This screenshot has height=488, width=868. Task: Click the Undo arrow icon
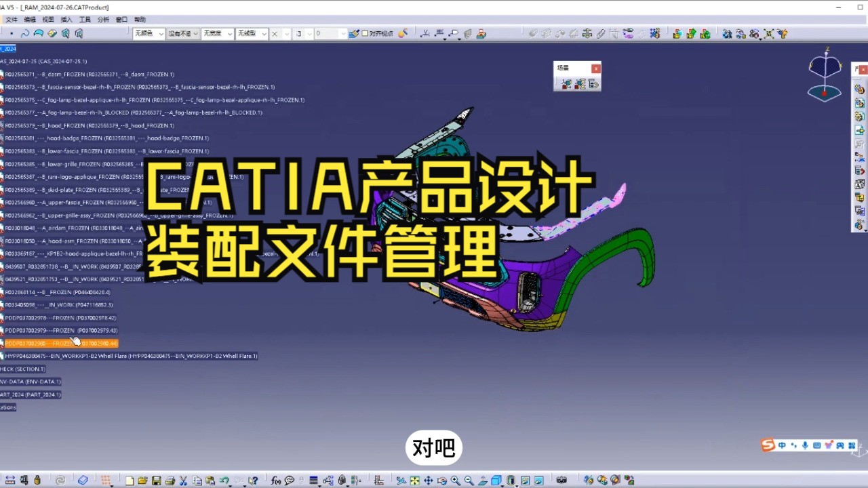pos(224,481)
